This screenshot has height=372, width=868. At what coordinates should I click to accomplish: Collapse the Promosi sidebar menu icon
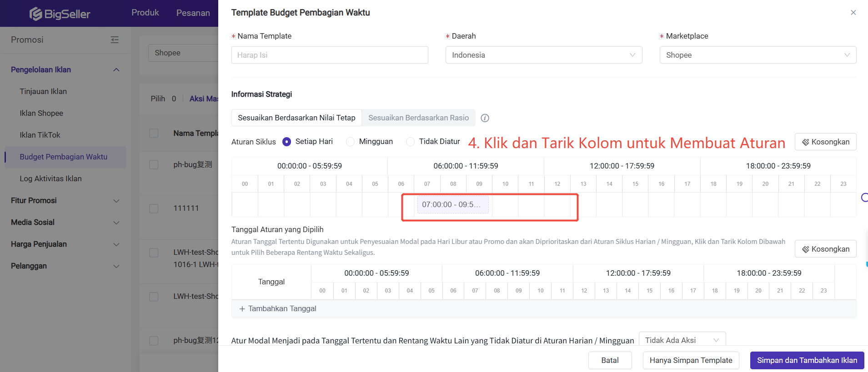click(115, 40)
